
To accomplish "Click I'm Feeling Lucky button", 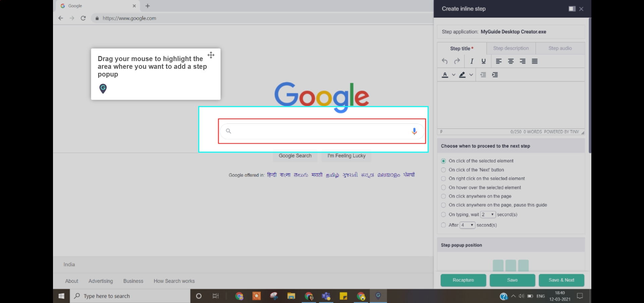I will [346, 156].
